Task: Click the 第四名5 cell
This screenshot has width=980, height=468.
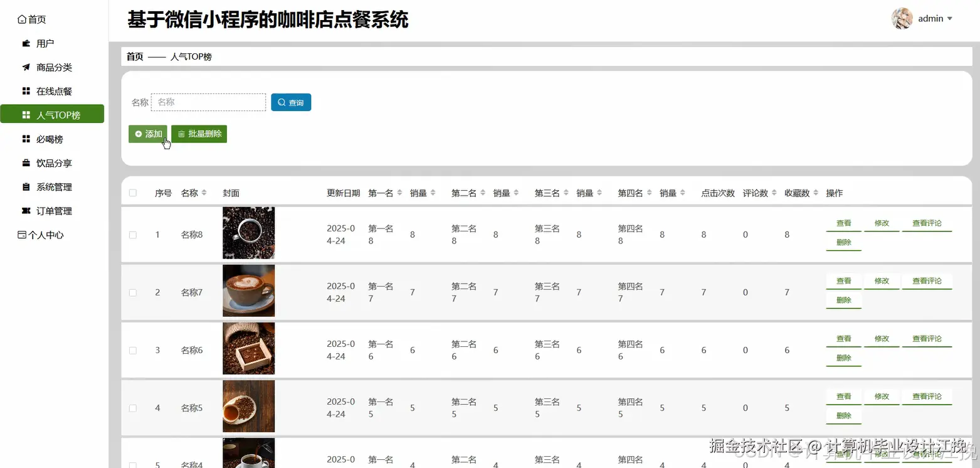Action: 630,408
